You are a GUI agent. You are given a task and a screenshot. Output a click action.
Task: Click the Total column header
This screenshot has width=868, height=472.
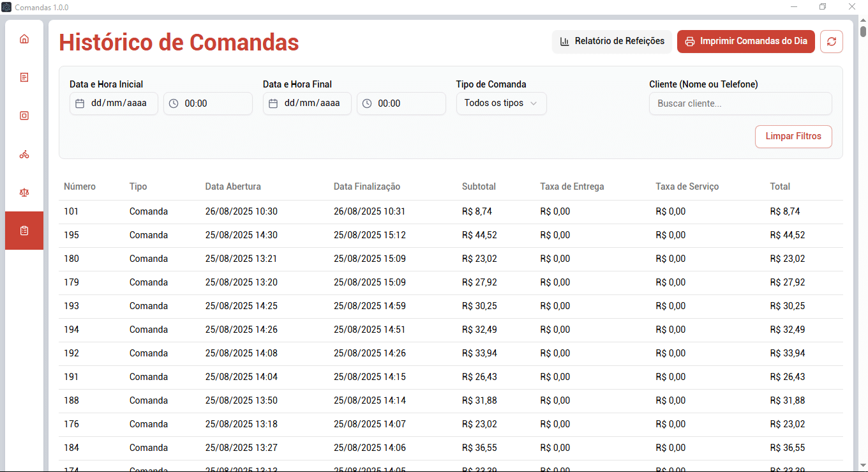(x=780, y=187)
